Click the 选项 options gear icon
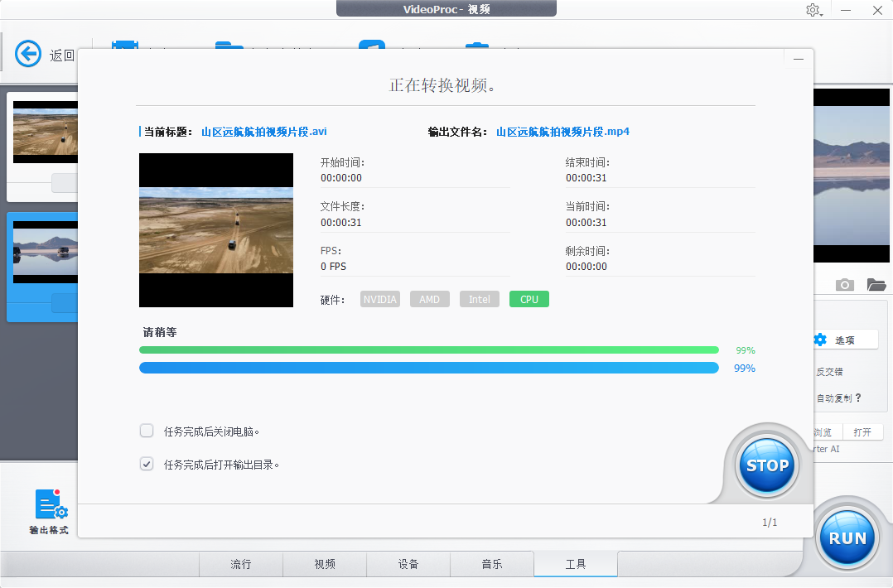 [x=819, y=339]
